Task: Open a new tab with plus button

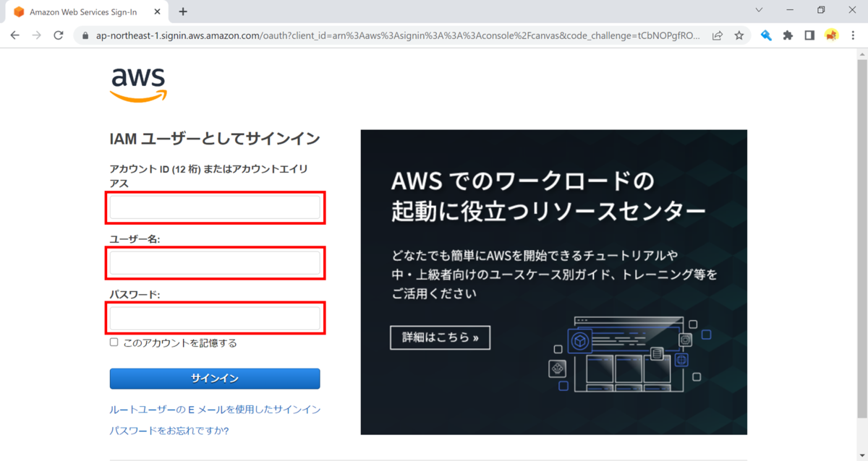Action: point(183,12)
